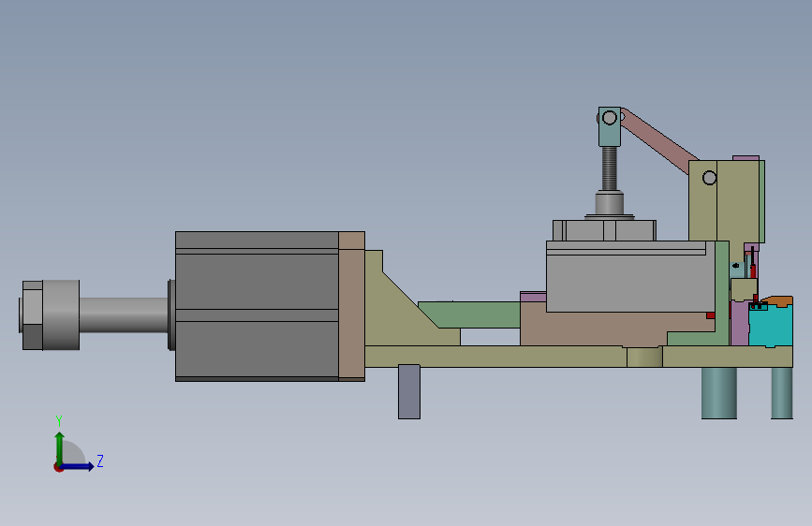Select the large light gray cylinder block

click(x=630, y=277)
